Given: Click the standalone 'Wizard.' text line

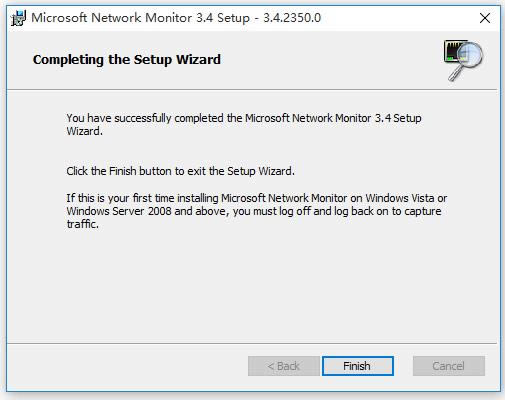Looking at the screenshot, I should pyautogui.click(x=84, y=131).
